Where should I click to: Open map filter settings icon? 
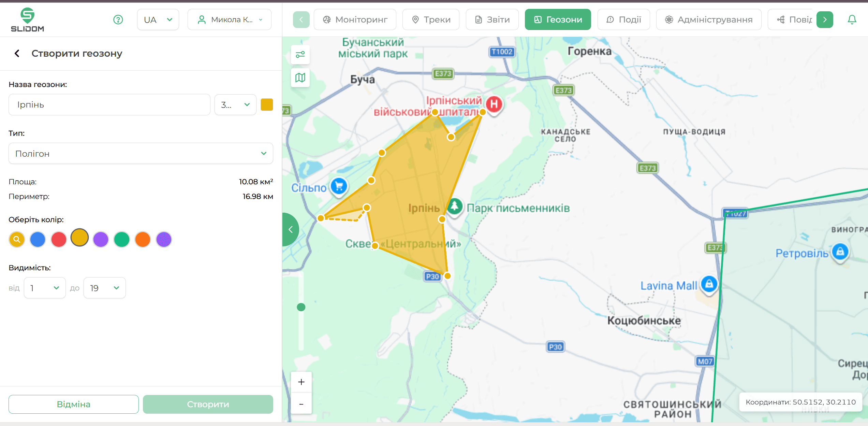300,55
